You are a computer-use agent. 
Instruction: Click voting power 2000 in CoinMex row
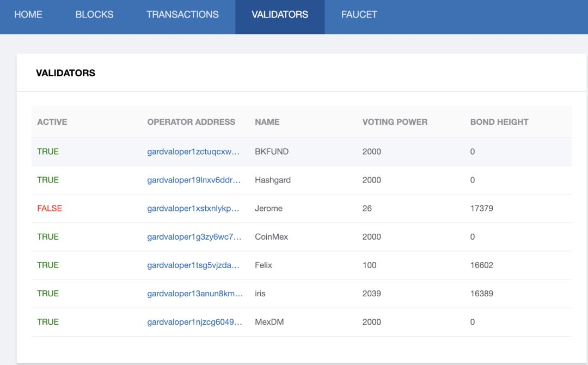372,237
